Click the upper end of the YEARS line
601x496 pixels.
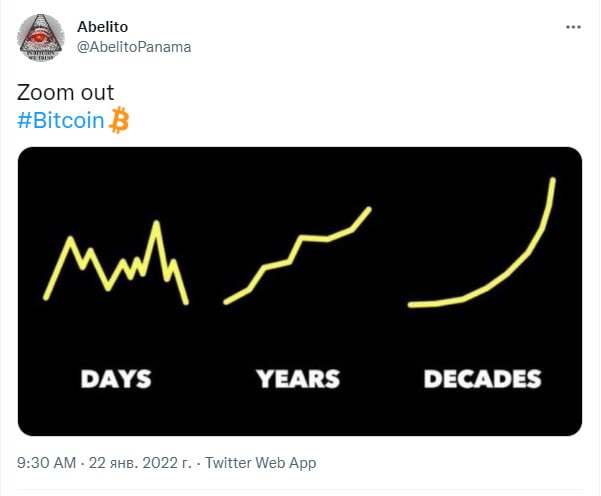[369, 209]
